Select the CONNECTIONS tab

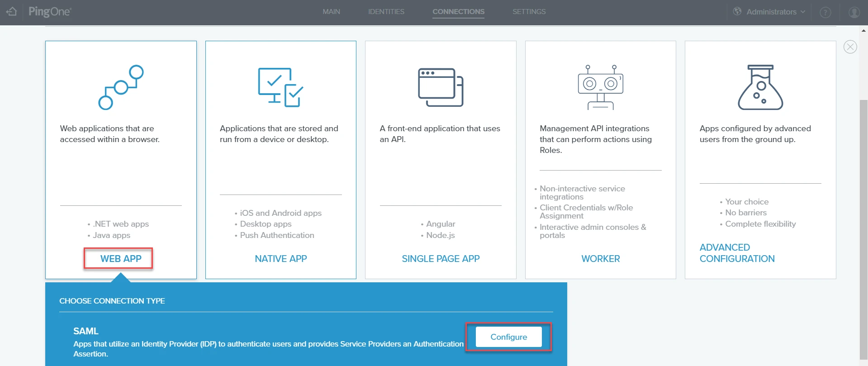pos(458,12)
